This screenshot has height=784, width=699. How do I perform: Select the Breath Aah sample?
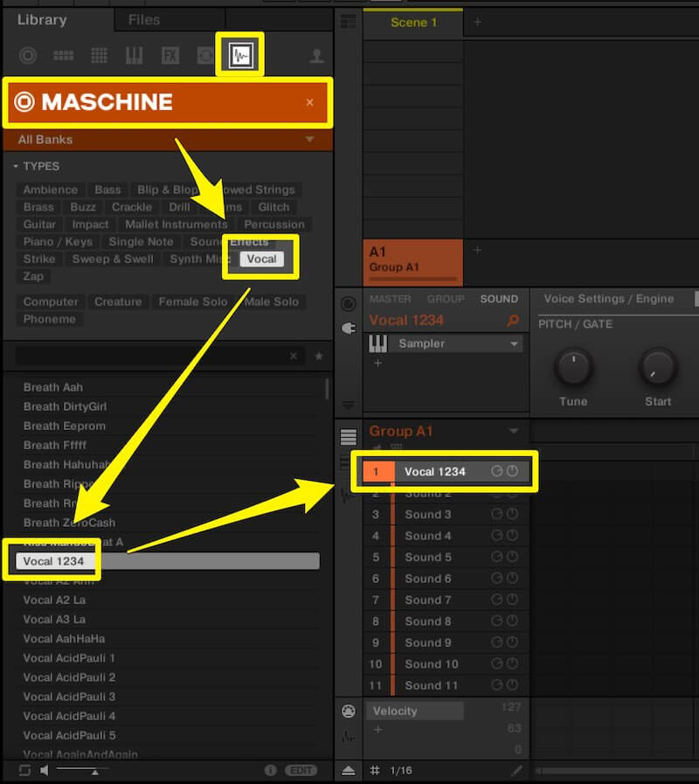(x=168, y=387)
